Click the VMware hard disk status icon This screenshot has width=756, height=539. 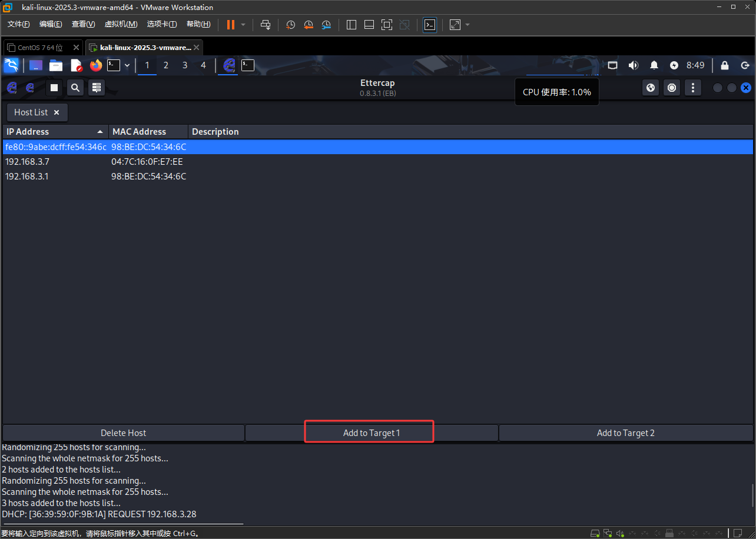coord(595,533)
